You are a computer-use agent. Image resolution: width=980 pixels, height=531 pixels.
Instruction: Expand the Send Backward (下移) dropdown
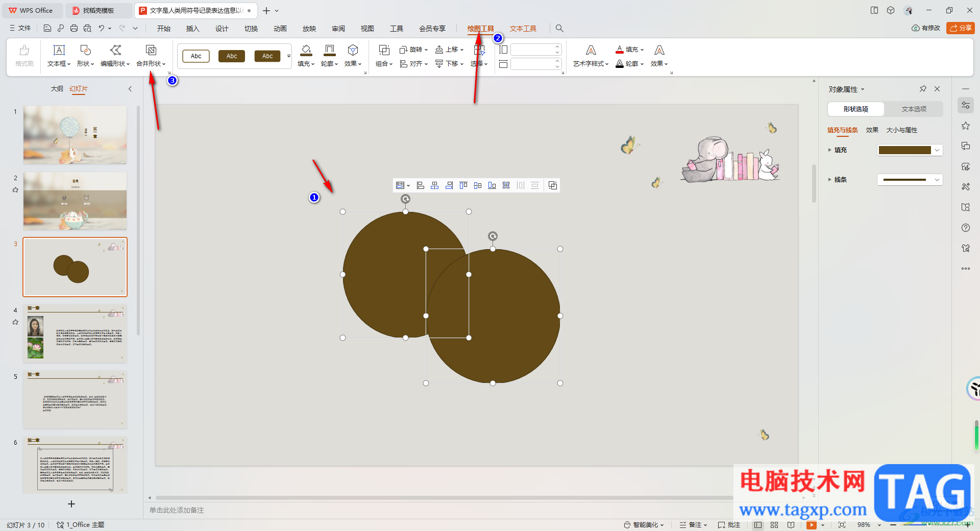[461, 64]
